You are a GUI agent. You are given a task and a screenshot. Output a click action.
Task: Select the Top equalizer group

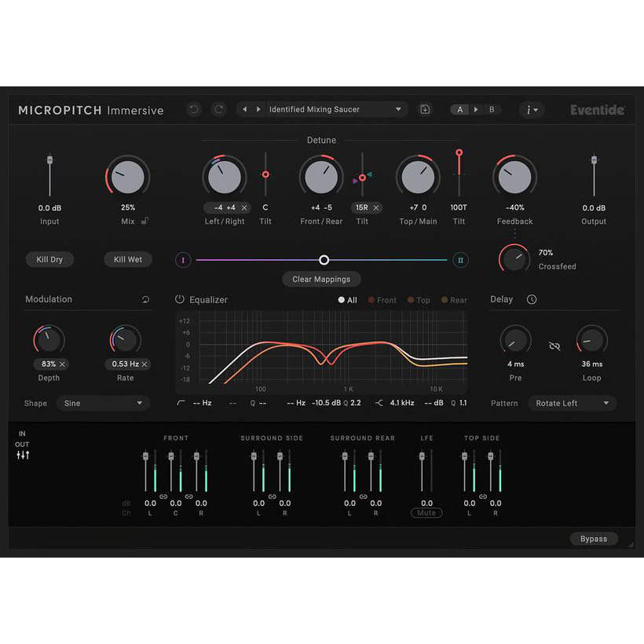click(x=419, y=300)
